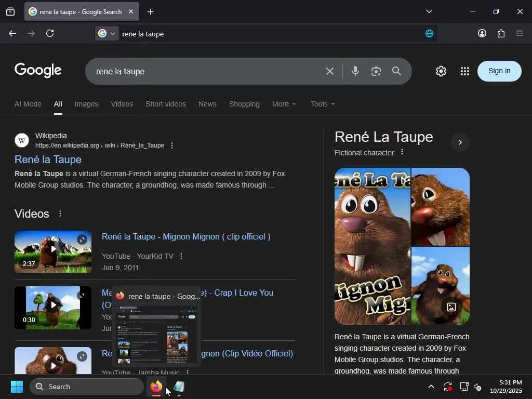532x399 pixels.
Task: Open the muted volume tray icon
Action: 477,387
